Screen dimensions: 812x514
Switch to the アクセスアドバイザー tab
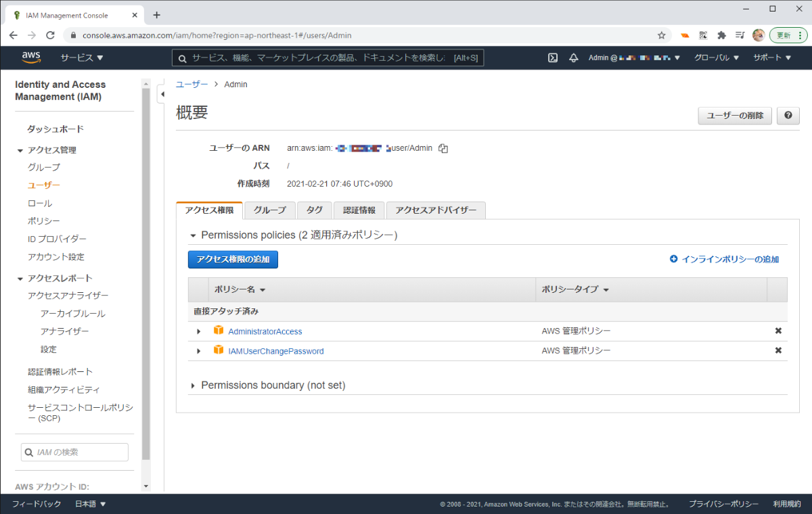pyautogui.click(x=436, y=210)
